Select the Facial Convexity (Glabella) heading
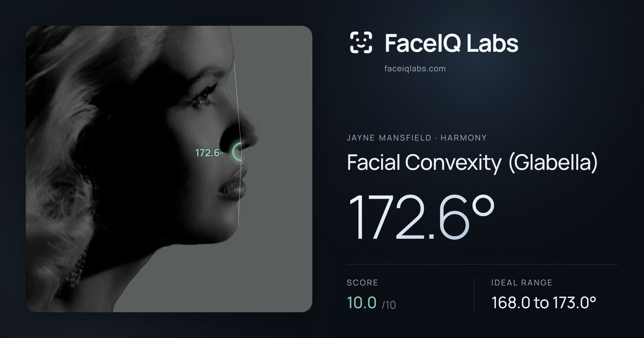 pyautogui.click(x=472, y=163)
